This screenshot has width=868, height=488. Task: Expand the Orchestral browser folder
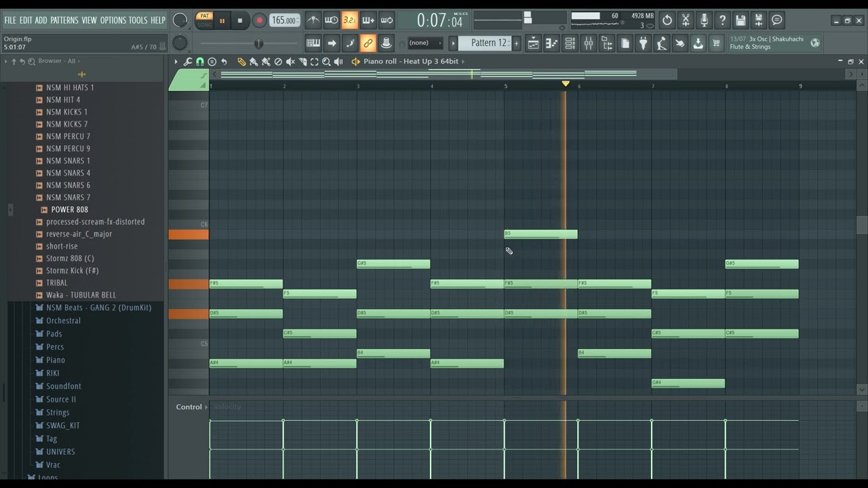[63, 321]
